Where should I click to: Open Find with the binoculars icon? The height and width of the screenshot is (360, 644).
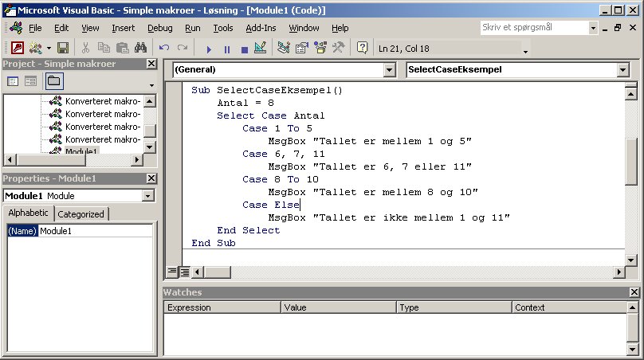pos(140,48)
